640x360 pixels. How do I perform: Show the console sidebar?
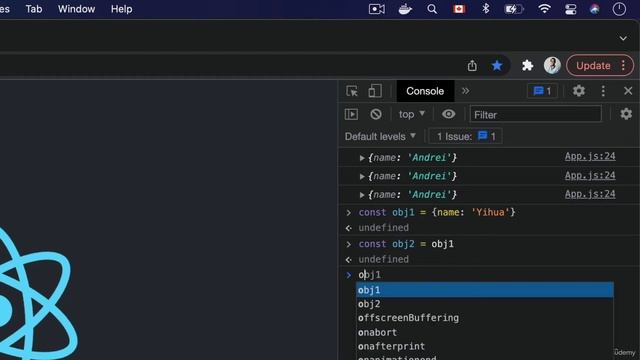point(351,114)
